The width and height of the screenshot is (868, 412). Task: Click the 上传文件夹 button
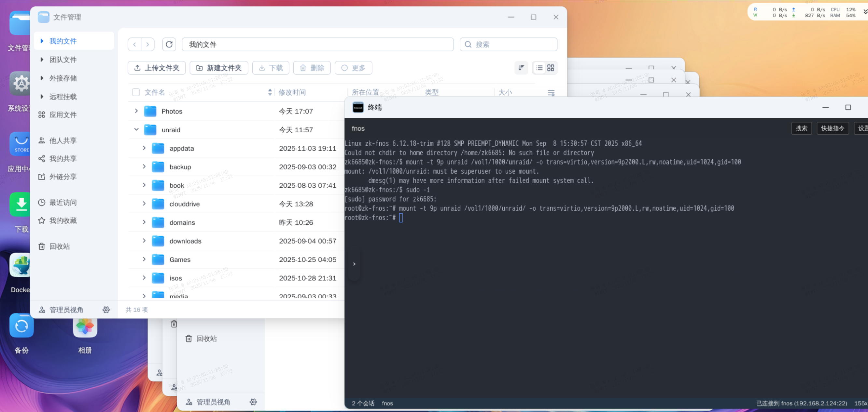coord(157,68)
